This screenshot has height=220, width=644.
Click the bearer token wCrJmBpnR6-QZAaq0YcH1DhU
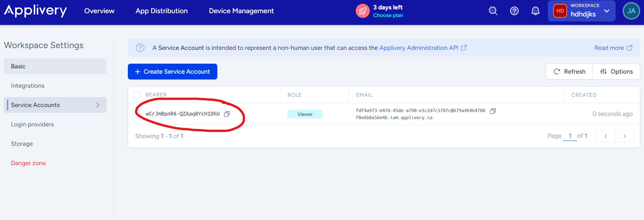(x=183, y=114)
